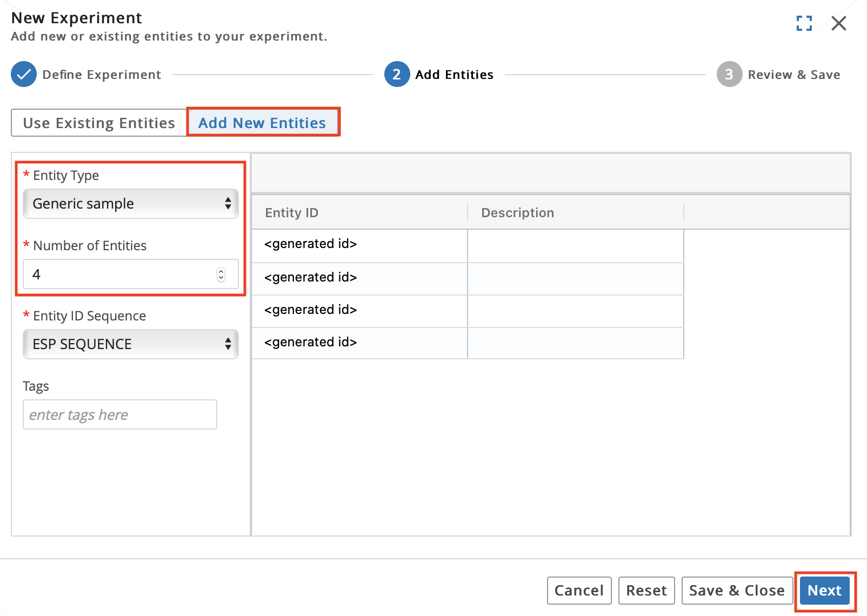Open the Entity ID Sequence dropdown
The width and height of the screenshot is (867, 616).
pyautogui.click(x=131, y=344)
